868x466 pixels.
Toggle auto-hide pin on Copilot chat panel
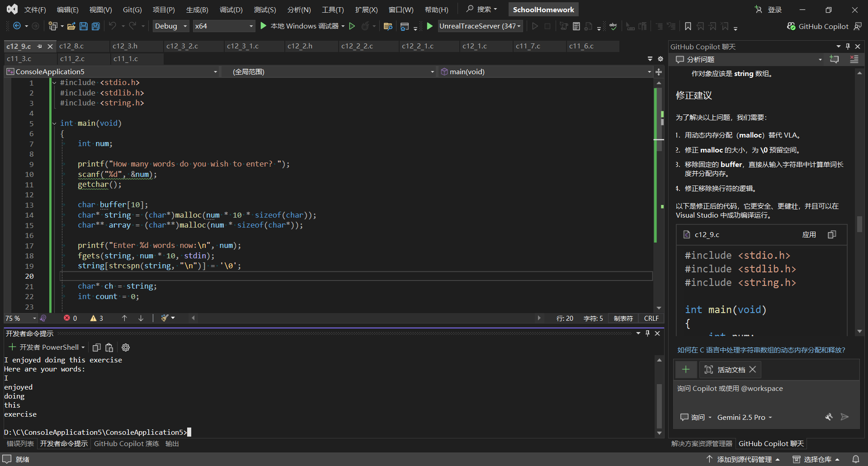848,46
